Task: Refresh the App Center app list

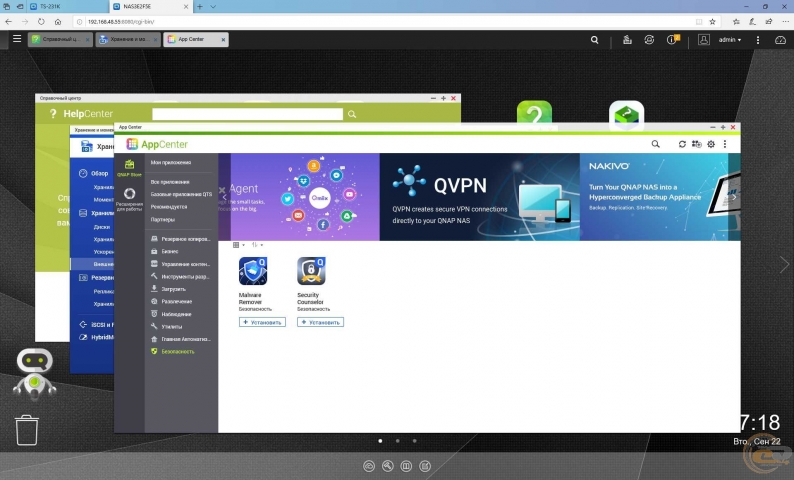Action: coord(682,144)
